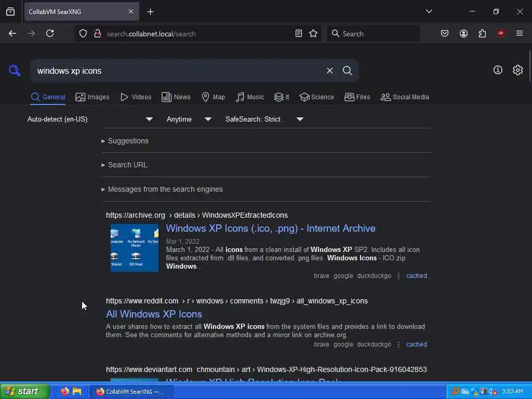Submit search with the magnifier button
532x399 pixels.
point(347,71)
